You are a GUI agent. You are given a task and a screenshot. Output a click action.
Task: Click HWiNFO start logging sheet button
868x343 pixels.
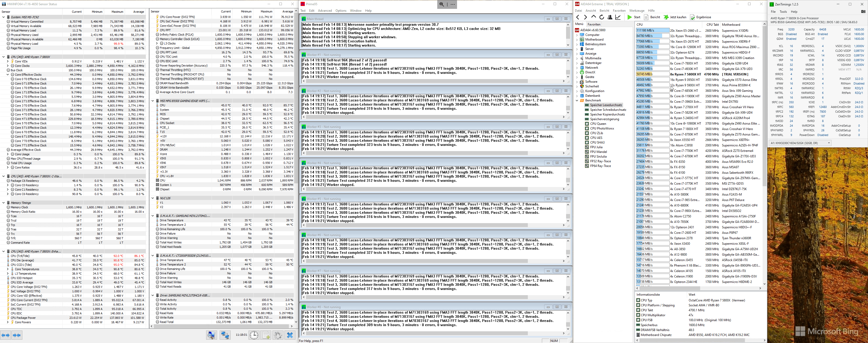click(266, 335)
